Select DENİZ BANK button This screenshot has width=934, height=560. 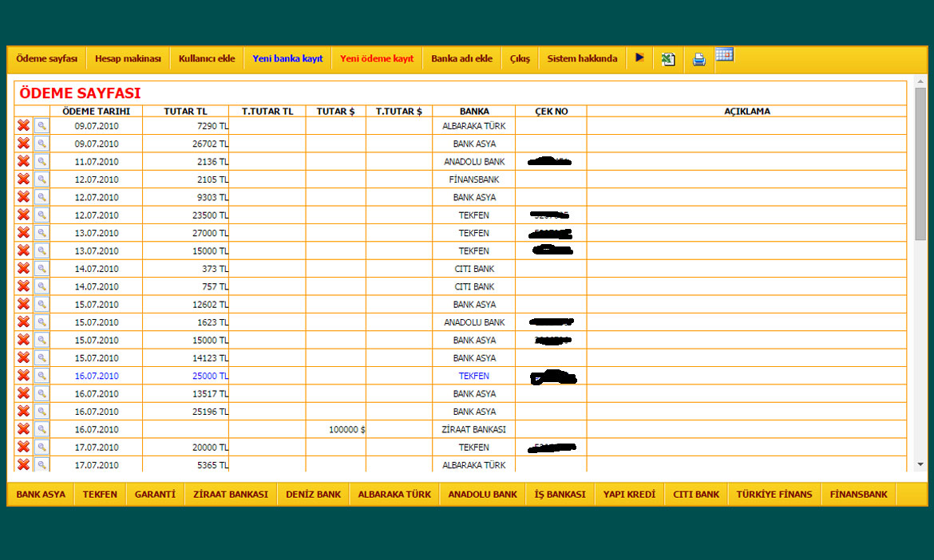click(313, 494)
